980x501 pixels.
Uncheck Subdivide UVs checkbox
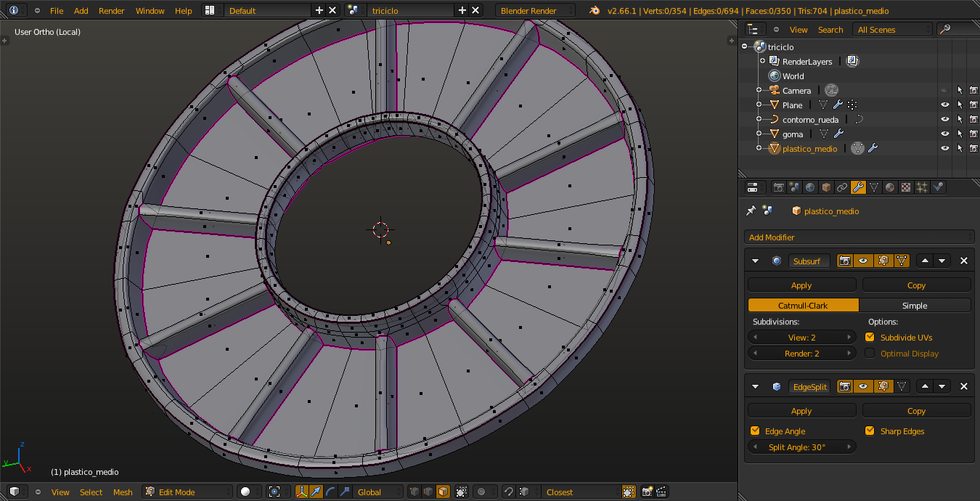pos(870,337)
